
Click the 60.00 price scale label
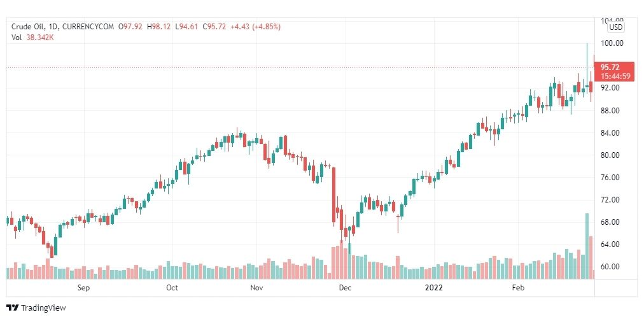612,267
